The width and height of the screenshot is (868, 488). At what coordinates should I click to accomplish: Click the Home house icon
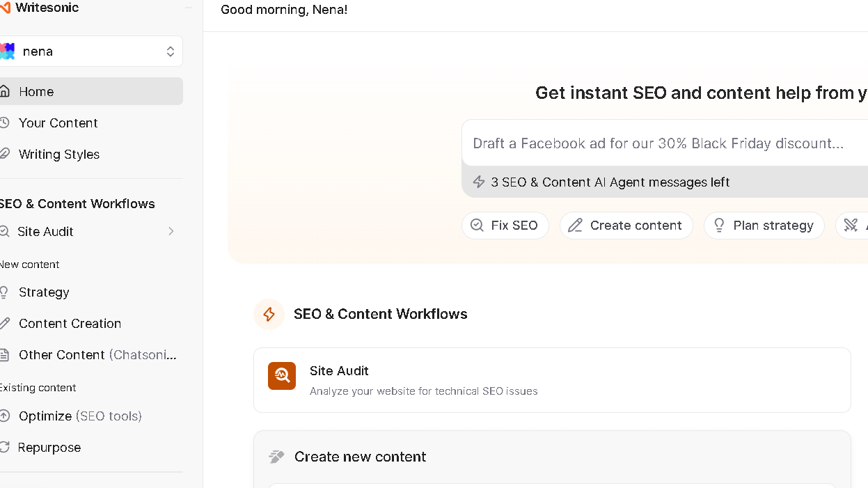click(4, 91)
